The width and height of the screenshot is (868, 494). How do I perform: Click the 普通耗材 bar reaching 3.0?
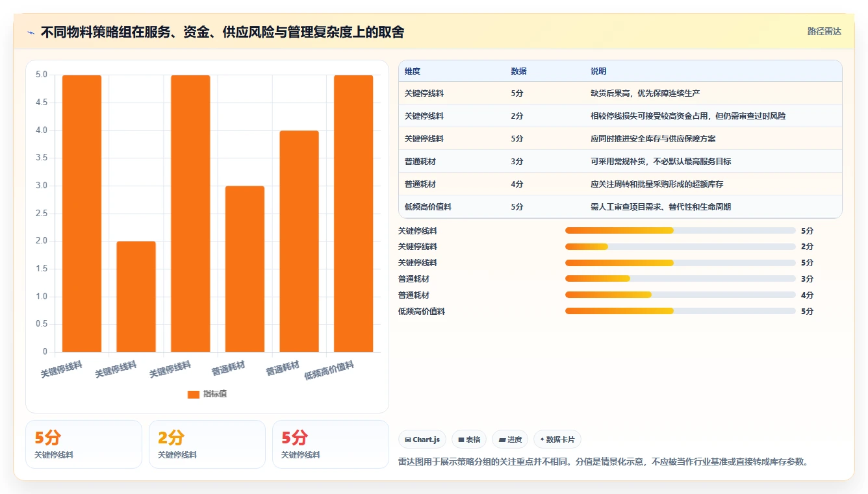click(245, 269)
